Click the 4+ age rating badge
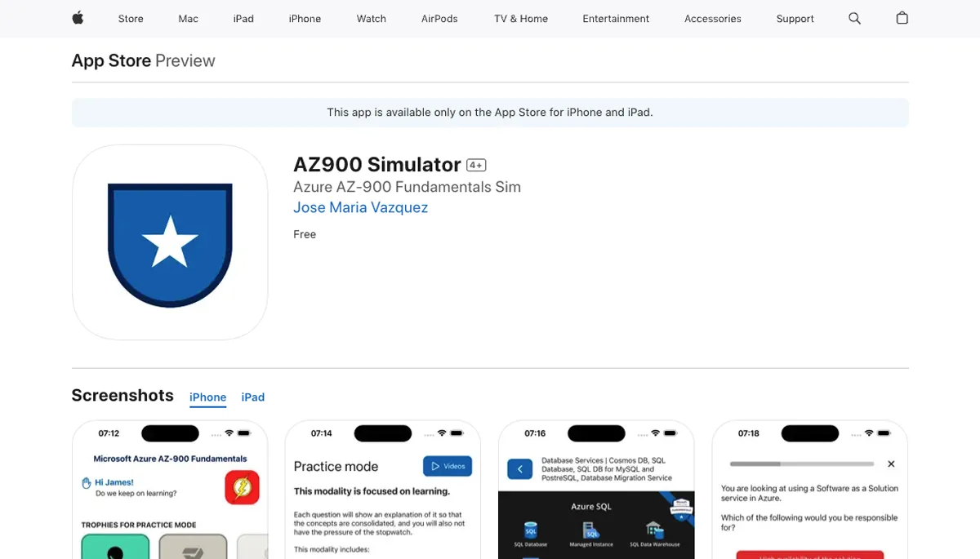980x559 pixels. coord(476,166)
